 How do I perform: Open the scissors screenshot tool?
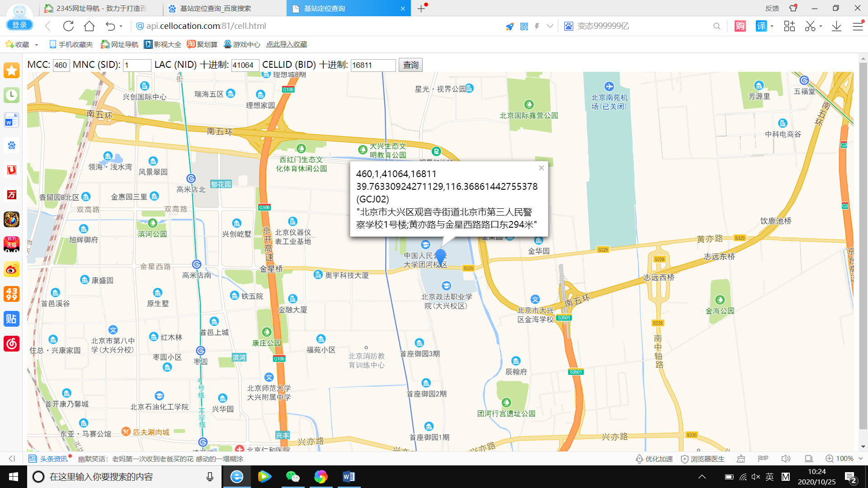tap(810, 26)
